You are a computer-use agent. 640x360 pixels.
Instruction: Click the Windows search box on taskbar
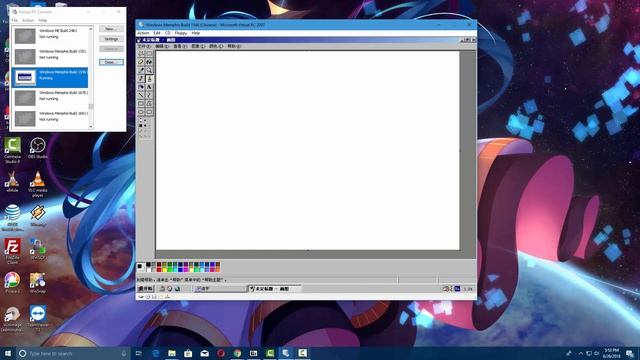(x=73, y=353)
